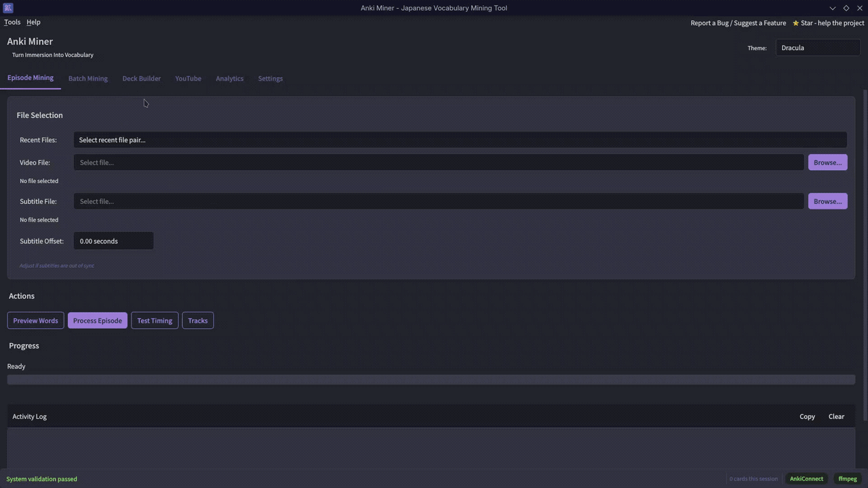
Task: Open the Settings tab
Action: pos(270,79)
